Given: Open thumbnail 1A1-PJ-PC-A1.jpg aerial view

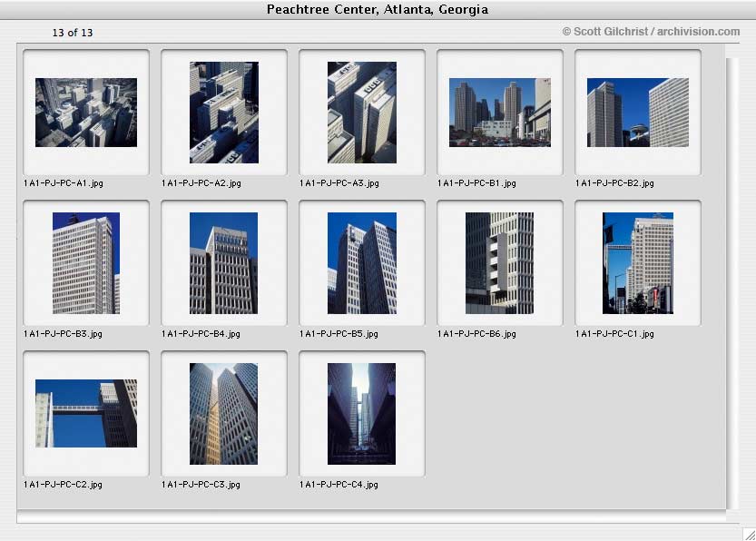Looking at the screenshot, I should pyautogui.click(x=86, y=113).
